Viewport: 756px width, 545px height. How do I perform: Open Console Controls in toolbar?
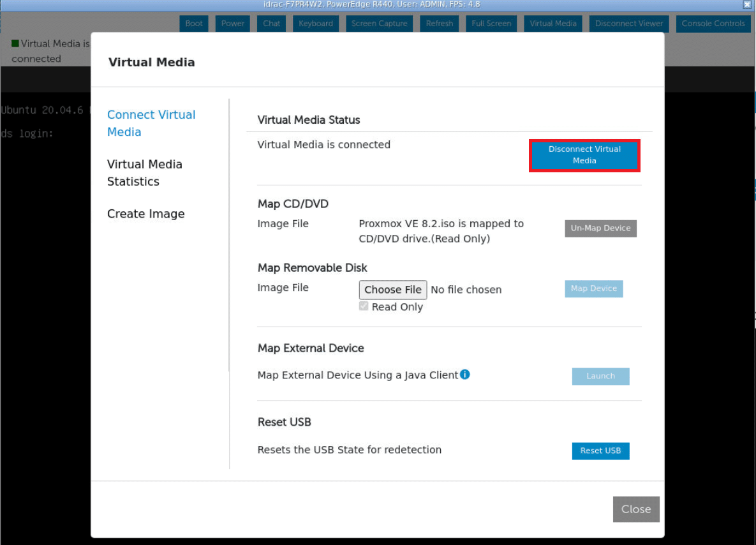[x=713, y=24]
